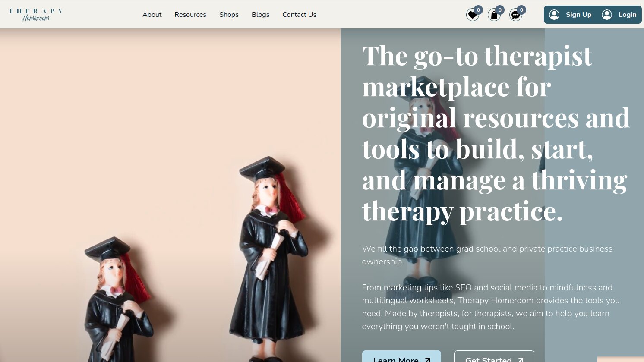Open the Blogs navigation link

click(260, 15)
